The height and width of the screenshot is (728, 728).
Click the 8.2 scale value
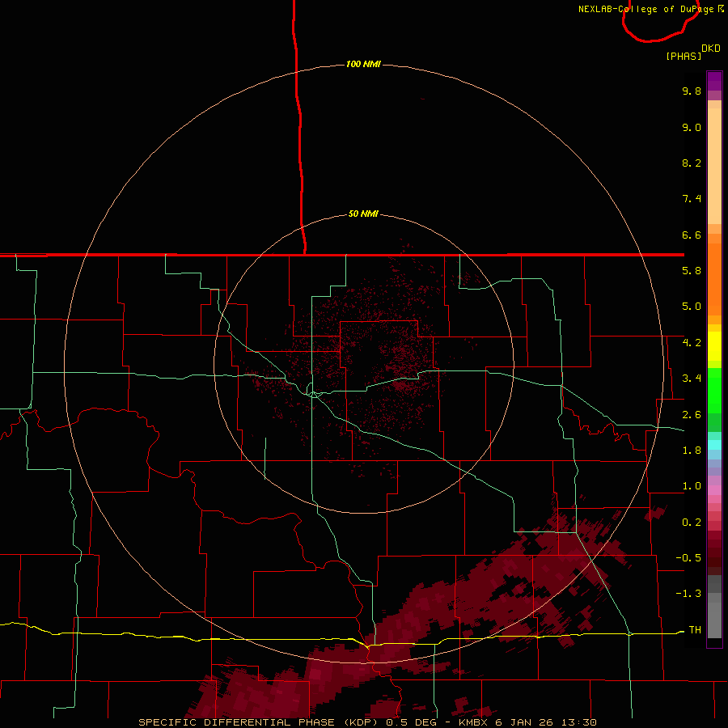coord(692,163)
